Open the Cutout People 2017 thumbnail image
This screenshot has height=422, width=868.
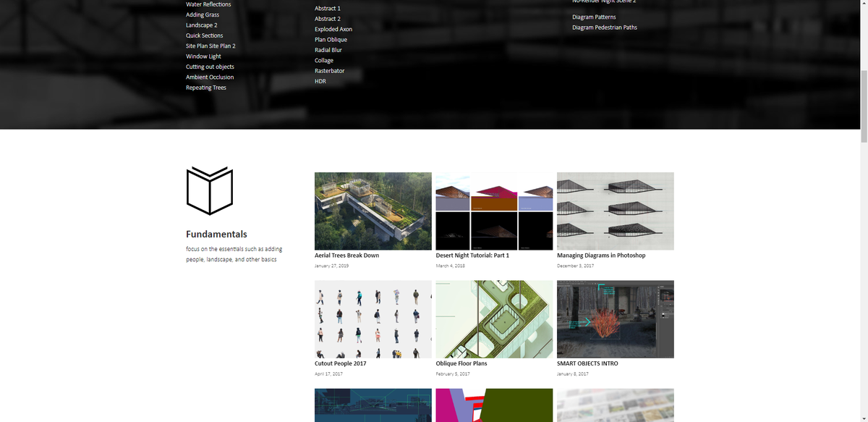pyautogui.click(x=373, y=319)
